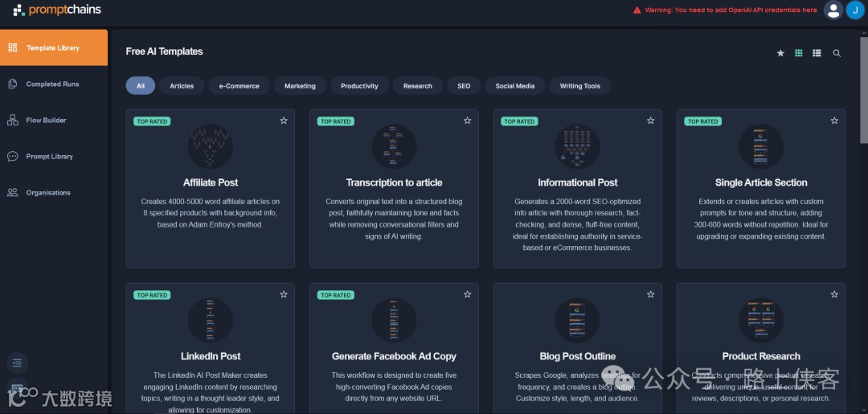The image size is (868, 414).
Task: Star the Informational Post template
Action: click(650, 121)
